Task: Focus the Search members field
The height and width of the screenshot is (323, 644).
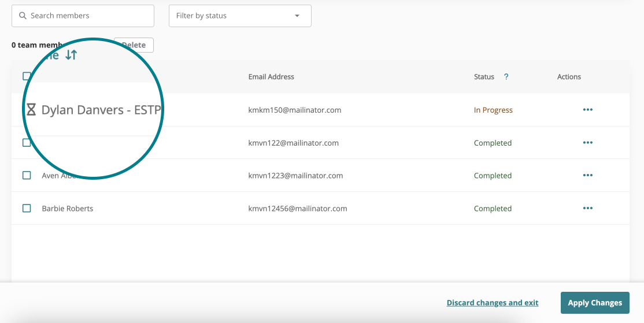Action: pos(83,16)
